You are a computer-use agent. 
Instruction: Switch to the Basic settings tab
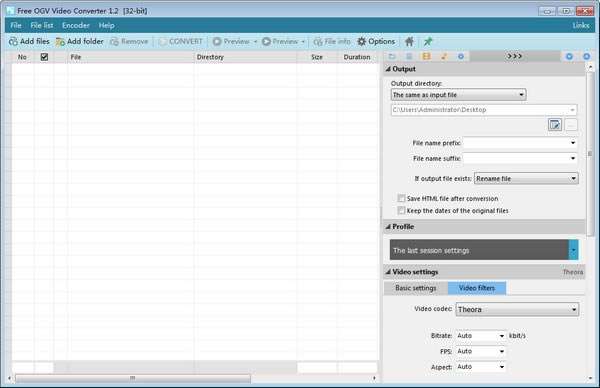click(x=416, y=288)
